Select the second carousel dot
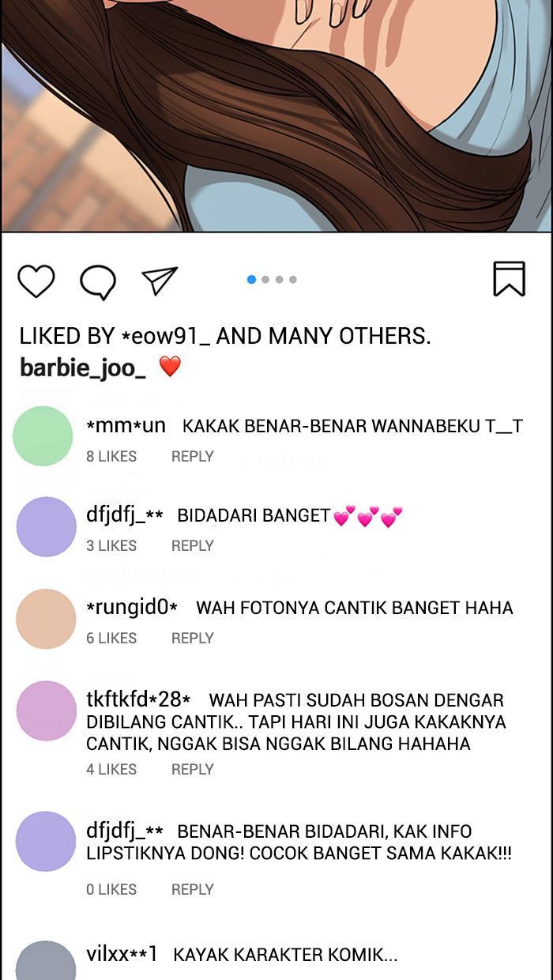553x980 pixels. tap(265, 279)
